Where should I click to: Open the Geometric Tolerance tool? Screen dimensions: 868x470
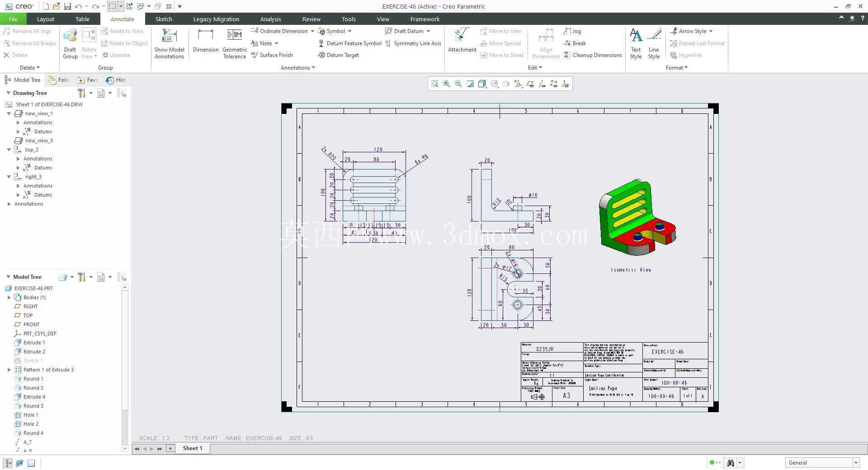click(235, 43)
